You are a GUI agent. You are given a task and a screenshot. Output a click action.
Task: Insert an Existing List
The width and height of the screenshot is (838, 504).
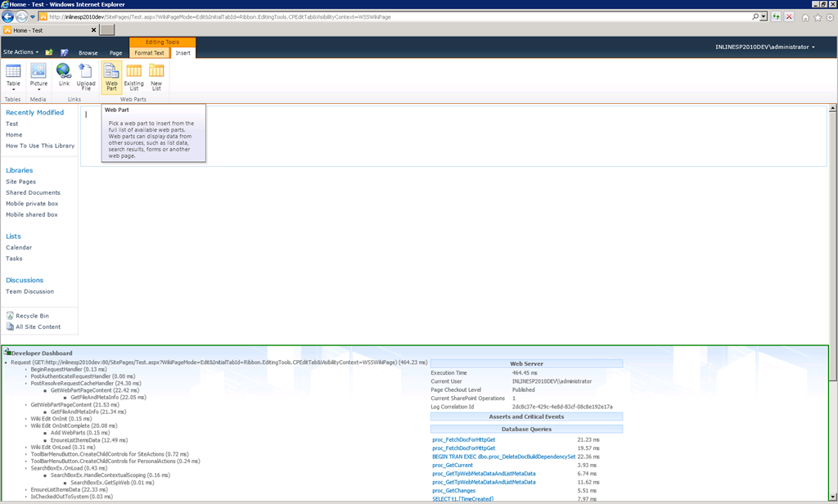133,77
